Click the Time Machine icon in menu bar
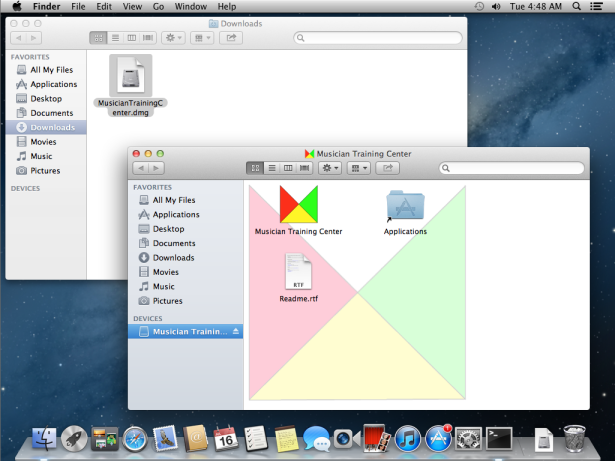This screenshot has width=615, height=461. pyautogui.click(x=479, y=6)
